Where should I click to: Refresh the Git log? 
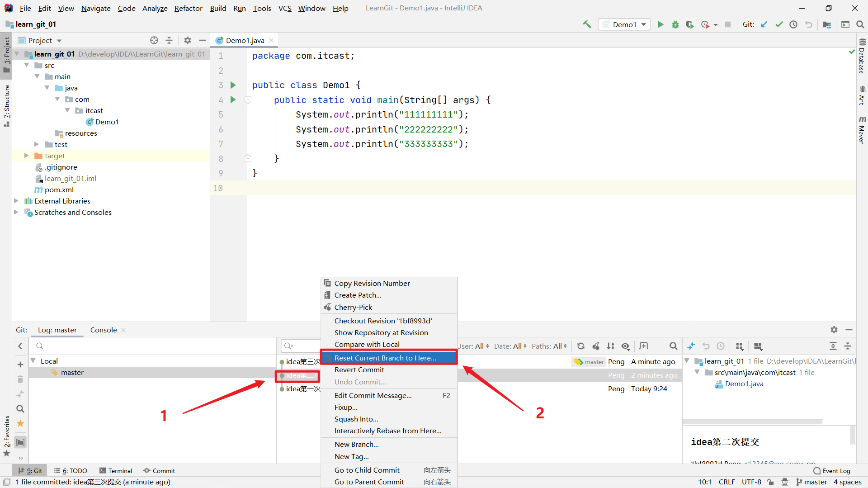coord(581,346)
